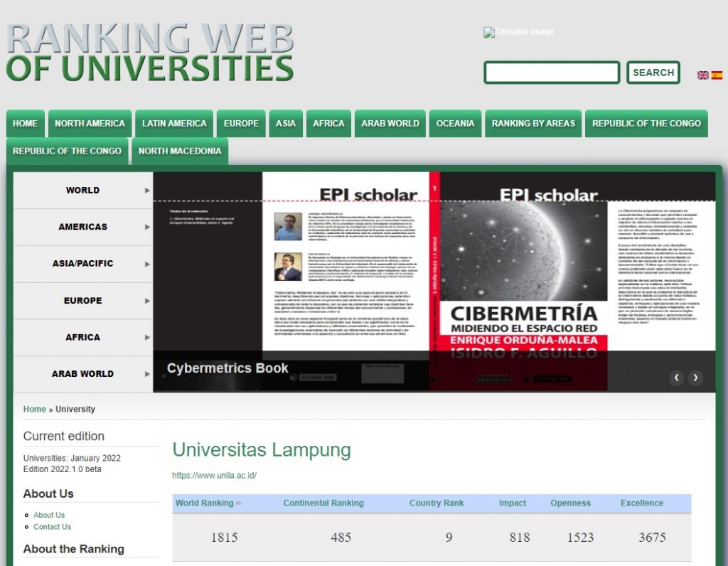Sort by the Country Rank column header
This screenshot has width=728, height=566.
point(437,503)
